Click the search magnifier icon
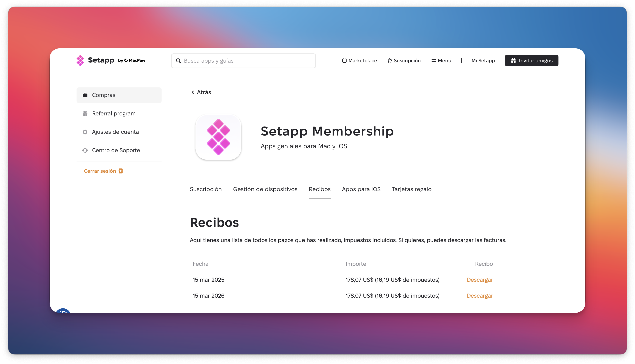Screen dimensions: 635x364 coord(178,61)
